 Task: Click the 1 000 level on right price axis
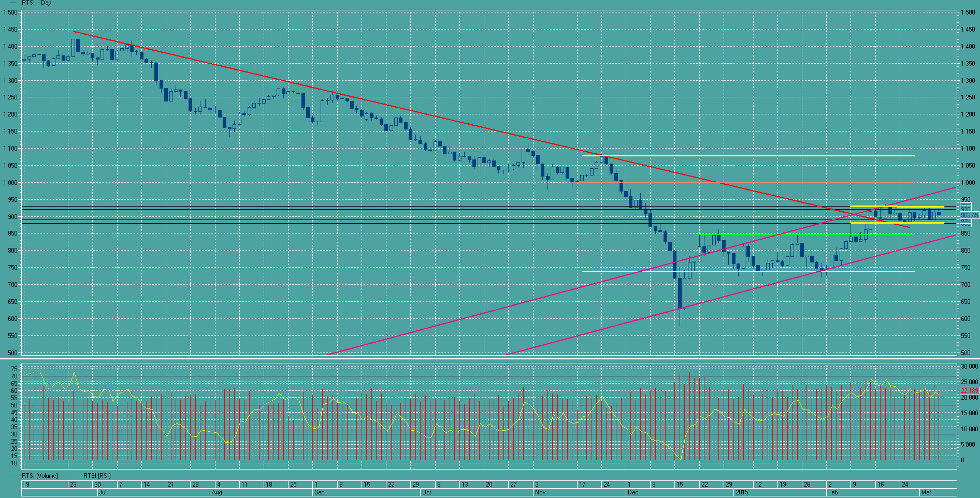click(x=968, y=183)
